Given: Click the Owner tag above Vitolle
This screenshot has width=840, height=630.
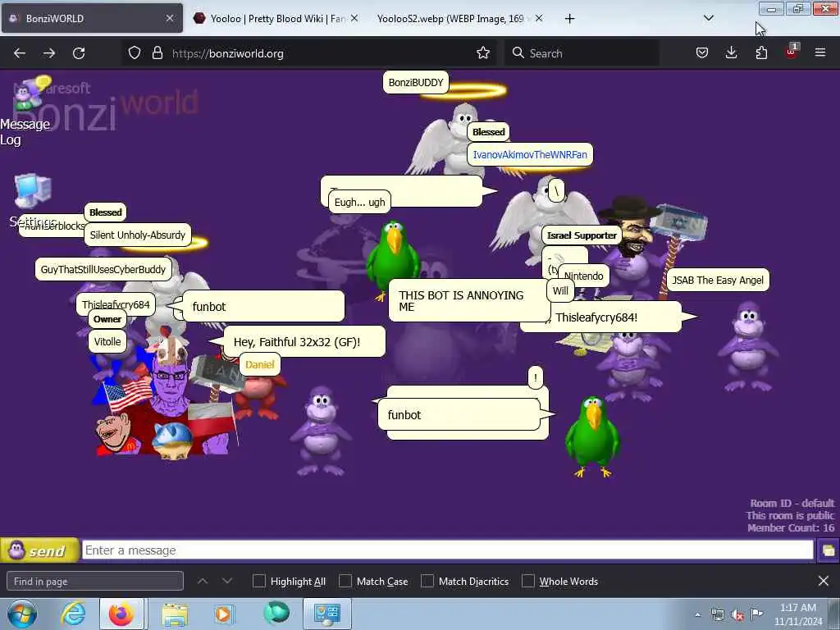Looking at the screenshot, I should pyautogui.click(x=107, y=319).
